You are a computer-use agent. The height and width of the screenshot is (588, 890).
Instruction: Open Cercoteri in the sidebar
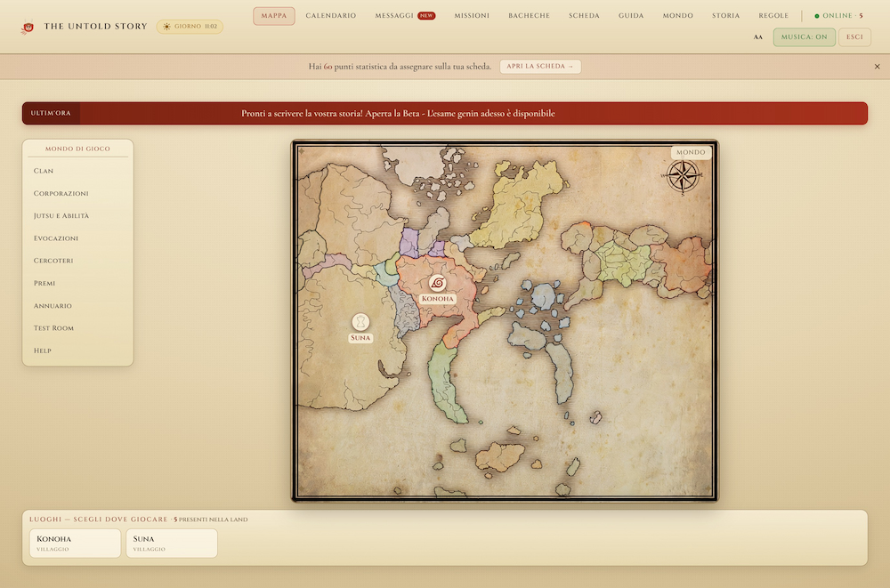77,261
